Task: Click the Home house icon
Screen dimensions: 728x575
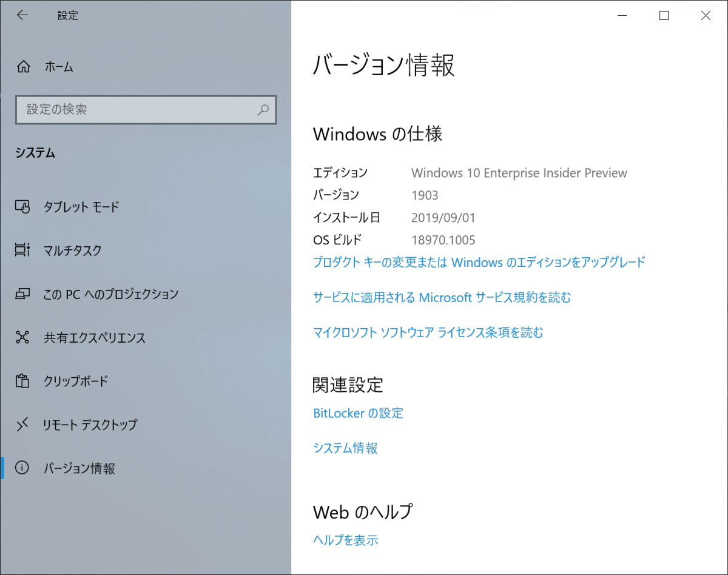Action: (22, 67)
